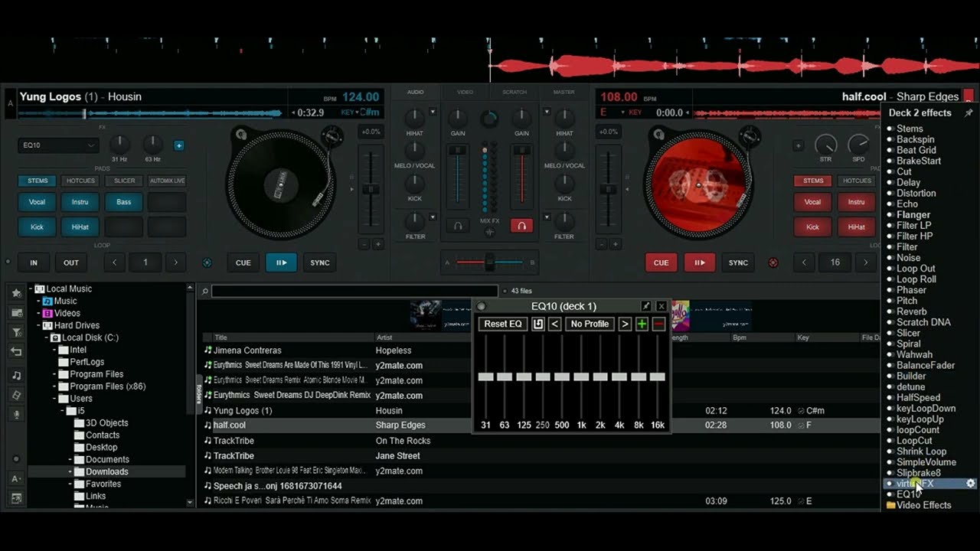The width and height of the screenshot is (980, 551).
Task: Choose Flanger in Deck 2 effects
Action: 913,215
